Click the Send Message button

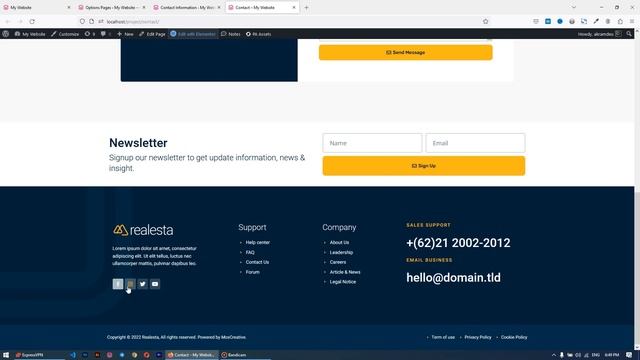[406, 52]
